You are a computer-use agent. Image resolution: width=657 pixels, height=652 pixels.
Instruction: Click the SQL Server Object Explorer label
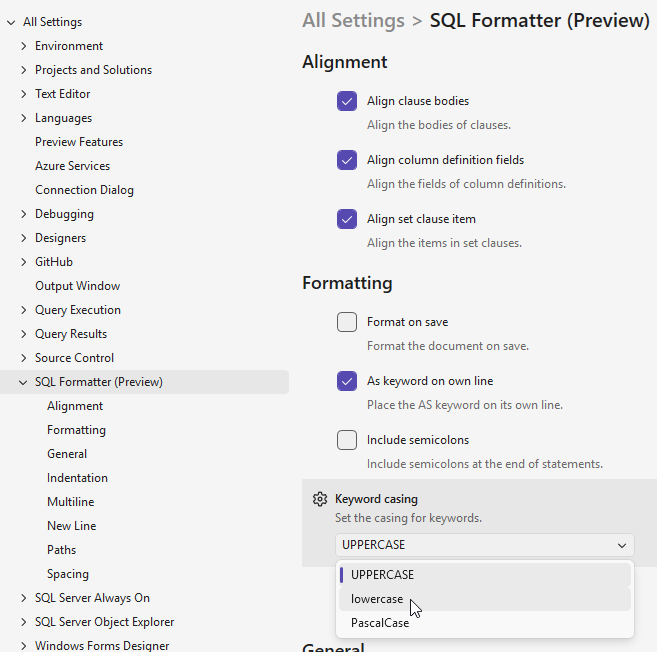pyautogui.click(x=104, y=622)
